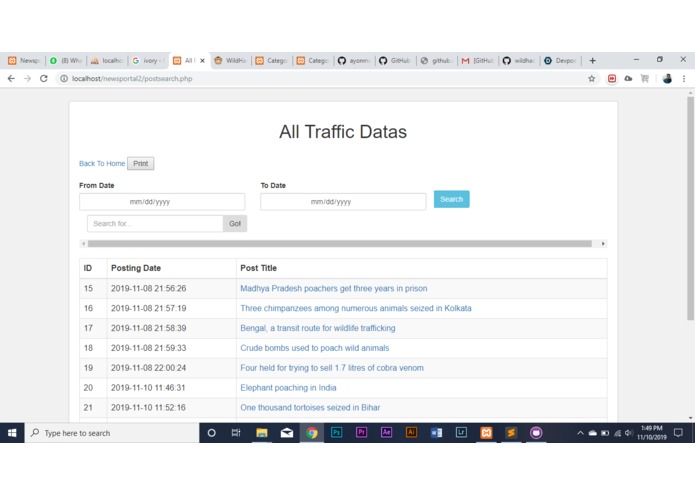Open a new browser tab
This screenshot has height=494, width=695.
tap(593, 61)
